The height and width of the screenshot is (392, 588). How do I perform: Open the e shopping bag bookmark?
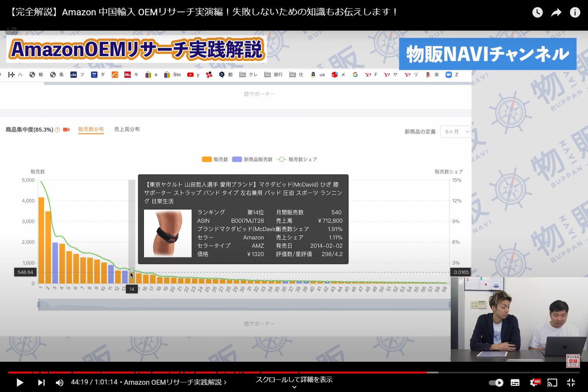click(x=152, y=75)
